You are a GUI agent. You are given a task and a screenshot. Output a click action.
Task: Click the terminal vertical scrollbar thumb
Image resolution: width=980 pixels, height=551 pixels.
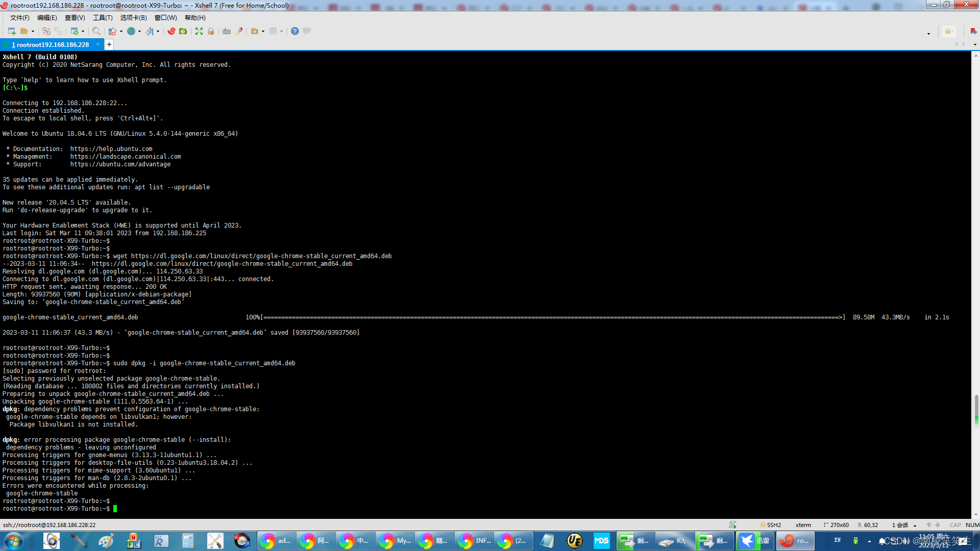(976, 409)
